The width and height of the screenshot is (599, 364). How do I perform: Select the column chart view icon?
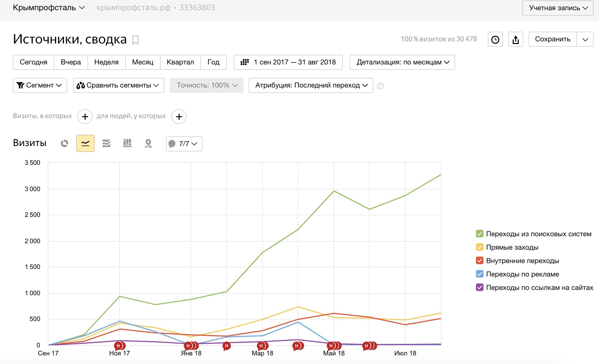(x=127, y=143)
